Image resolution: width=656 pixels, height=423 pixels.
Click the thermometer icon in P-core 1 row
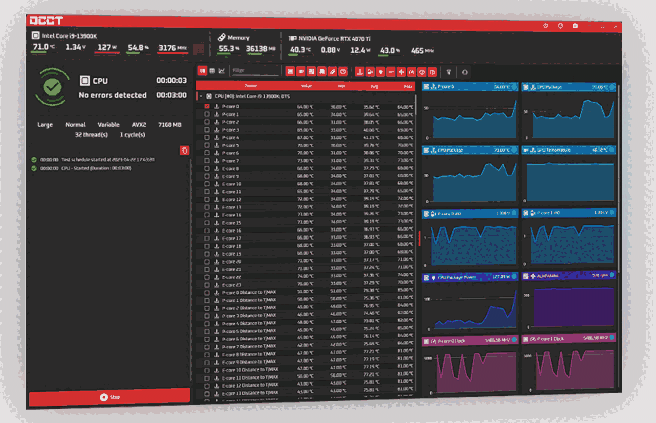[x=217, y=114]
